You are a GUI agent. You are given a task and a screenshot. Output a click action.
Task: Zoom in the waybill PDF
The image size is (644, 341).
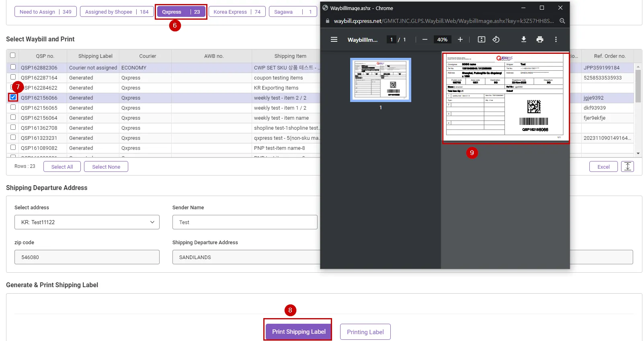point(460,39)
